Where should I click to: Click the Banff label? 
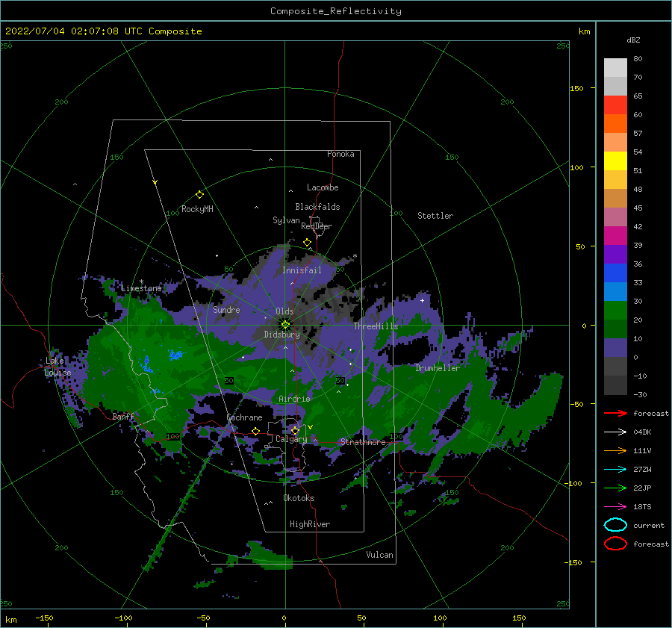point(123,417)
